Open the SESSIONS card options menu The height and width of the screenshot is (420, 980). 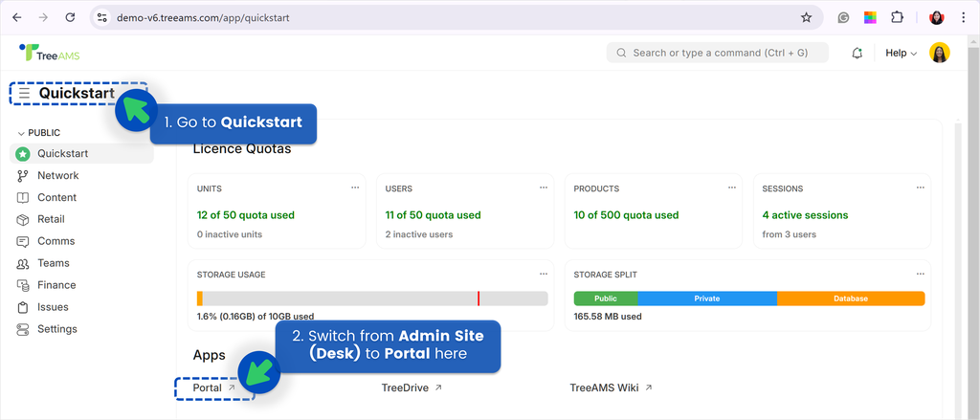point(921,188)
